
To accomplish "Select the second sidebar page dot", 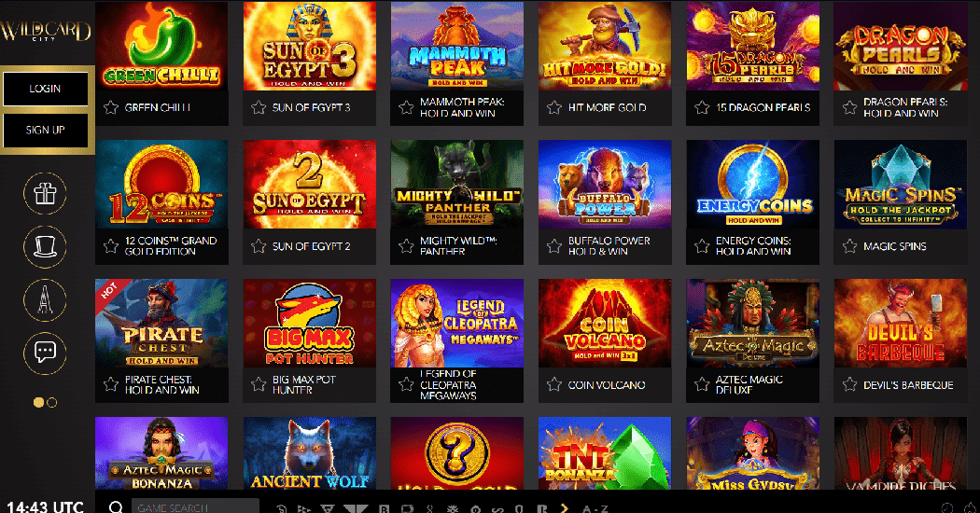I will click(52, 402).
